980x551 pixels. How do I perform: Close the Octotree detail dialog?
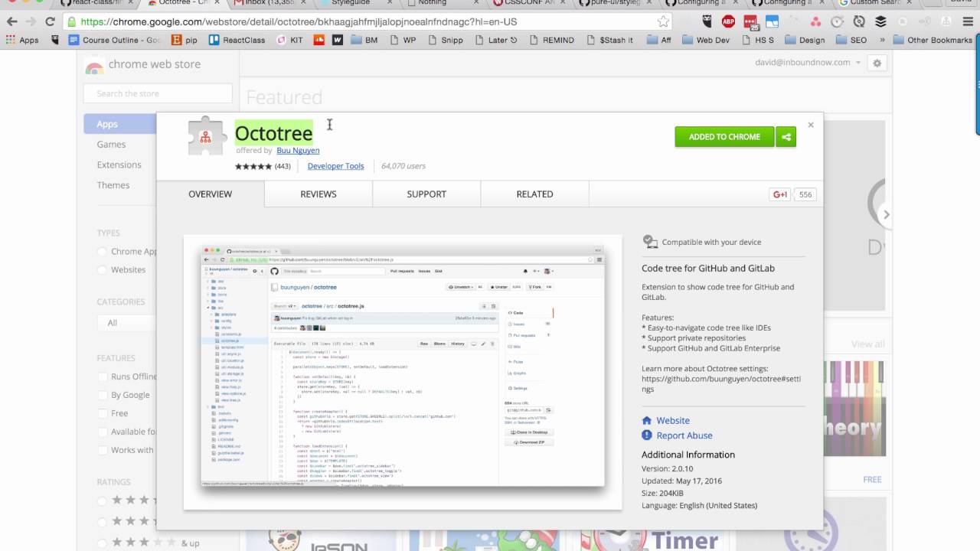click(x=811, y=125)
